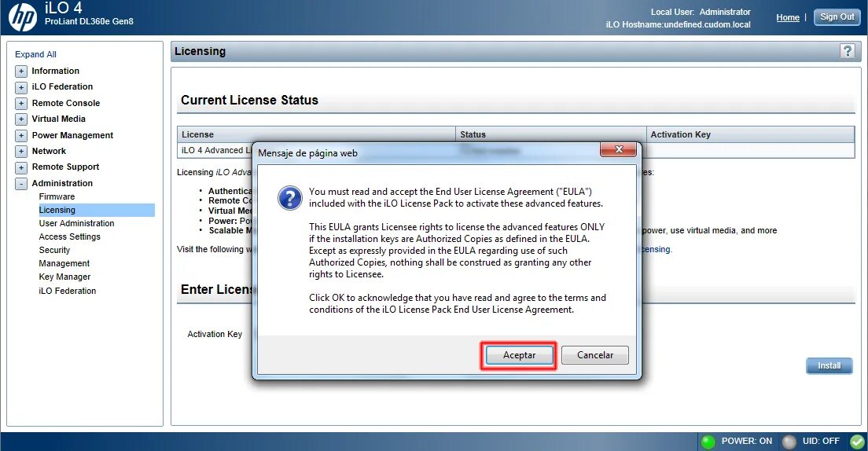Open iLO Federation under Administration

tap(68, 291)
